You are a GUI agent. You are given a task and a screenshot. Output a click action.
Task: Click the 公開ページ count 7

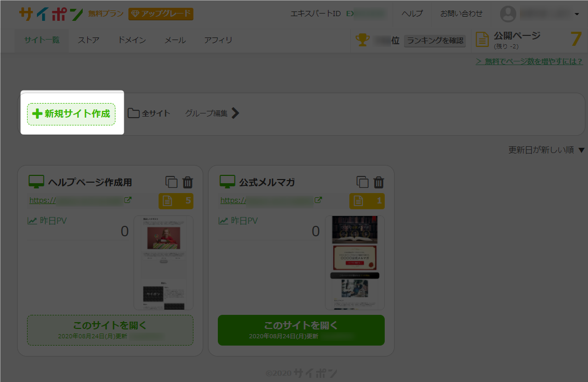coord(576,39)
